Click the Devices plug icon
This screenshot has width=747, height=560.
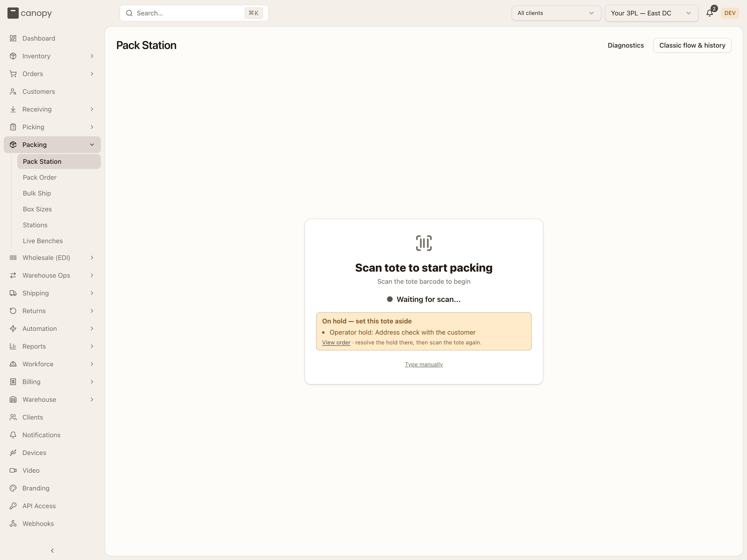[x=13, y=453]
